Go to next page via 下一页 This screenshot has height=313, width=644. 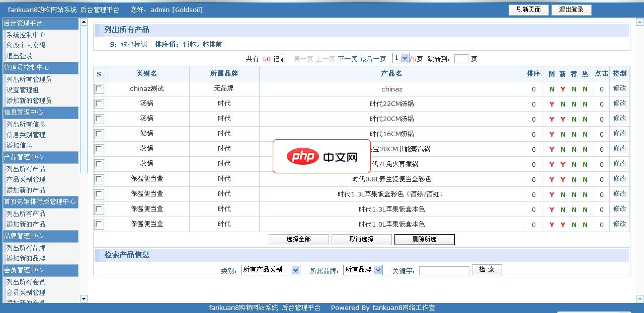346,58
